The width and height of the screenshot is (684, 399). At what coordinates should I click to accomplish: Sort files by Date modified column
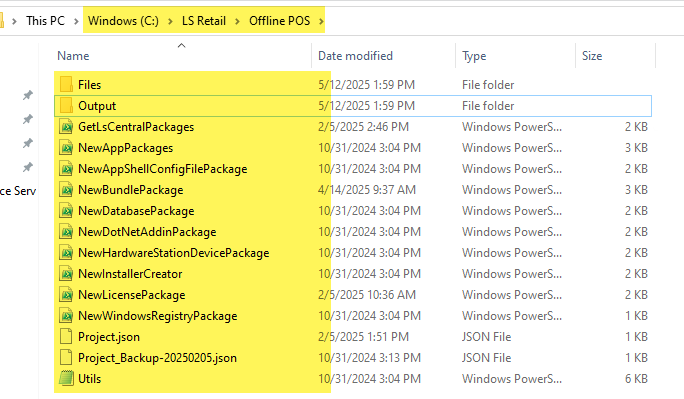356,56
